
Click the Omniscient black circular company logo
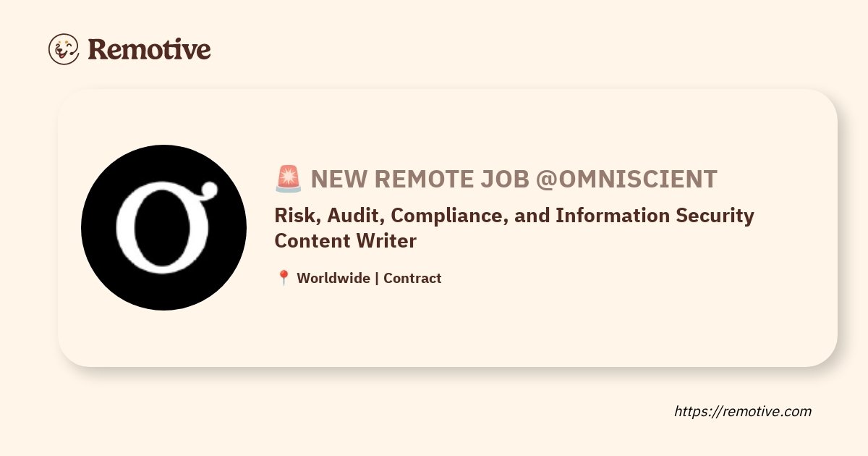pos(163,227)
